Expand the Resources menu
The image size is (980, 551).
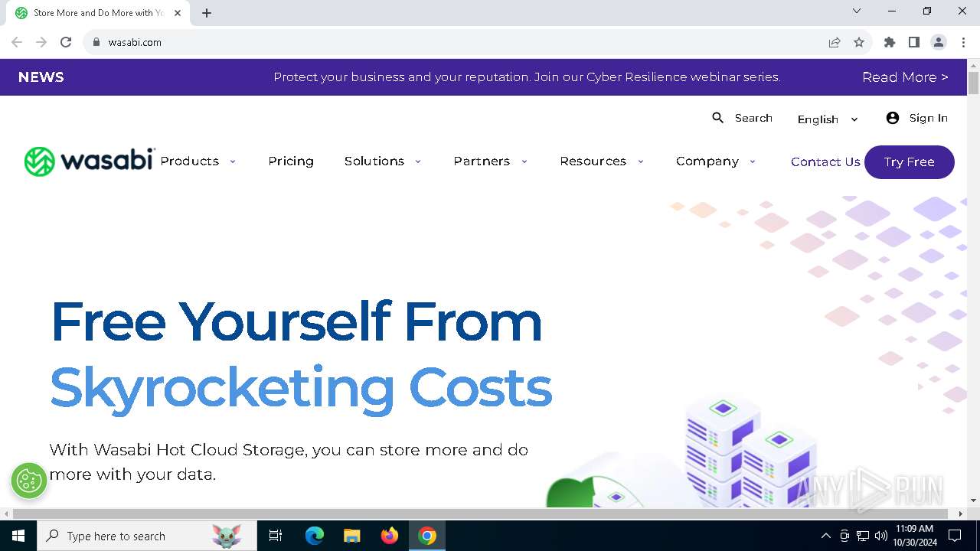pos(602,161)
